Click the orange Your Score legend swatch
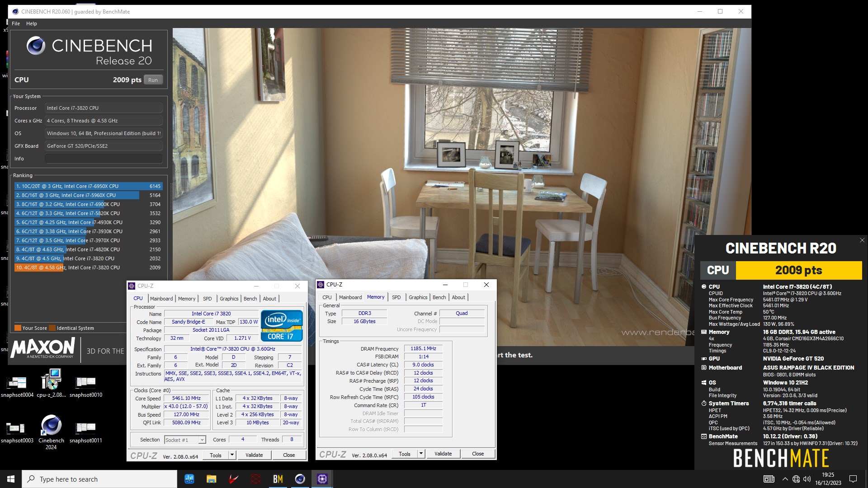 18,328
